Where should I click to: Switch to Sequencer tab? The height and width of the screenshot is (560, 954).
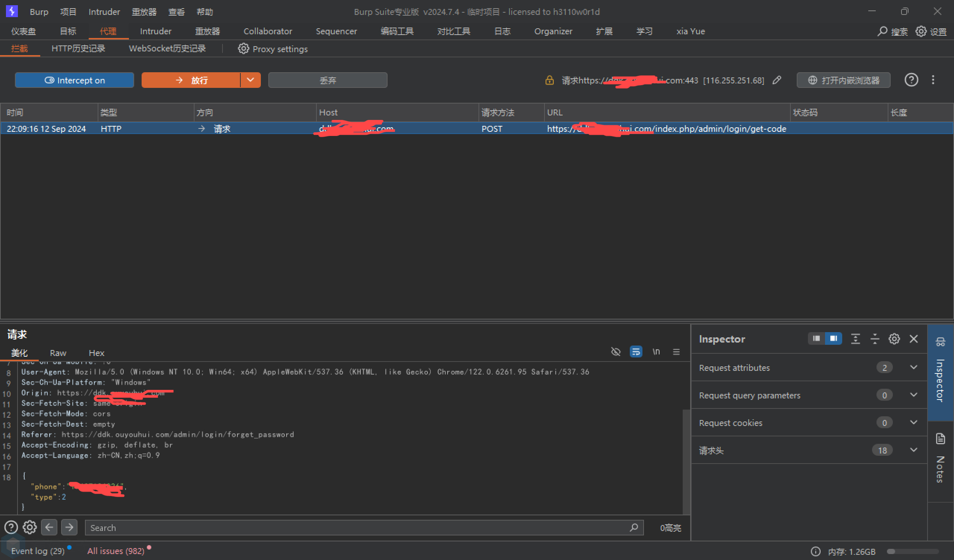click(336, 31)
